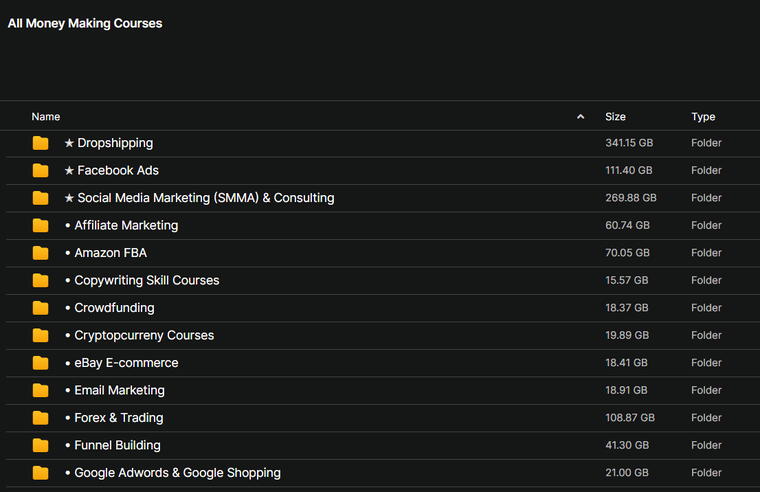Viewport: 760px width, 492px height.
Task: Toggle sort order with the Name arrow
Action: 581,117
